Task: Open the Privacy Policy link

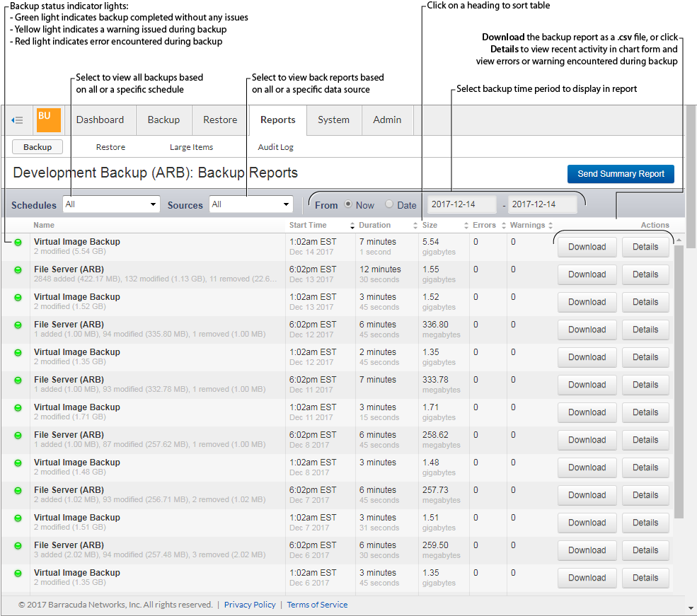Action: tap(249, 605)
